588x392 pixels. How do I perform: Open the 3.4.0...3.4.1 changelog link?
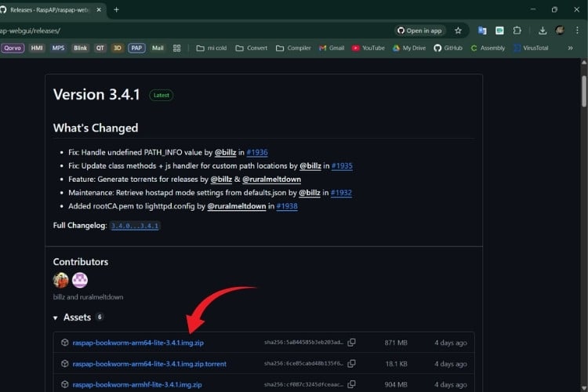tap(135, 226)
